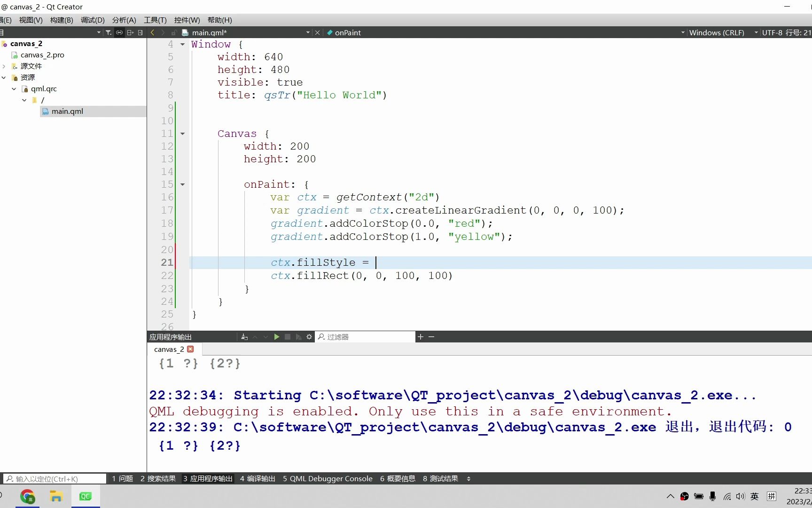Select main.qml in project tree
The image size is (812, 508).
67,111
